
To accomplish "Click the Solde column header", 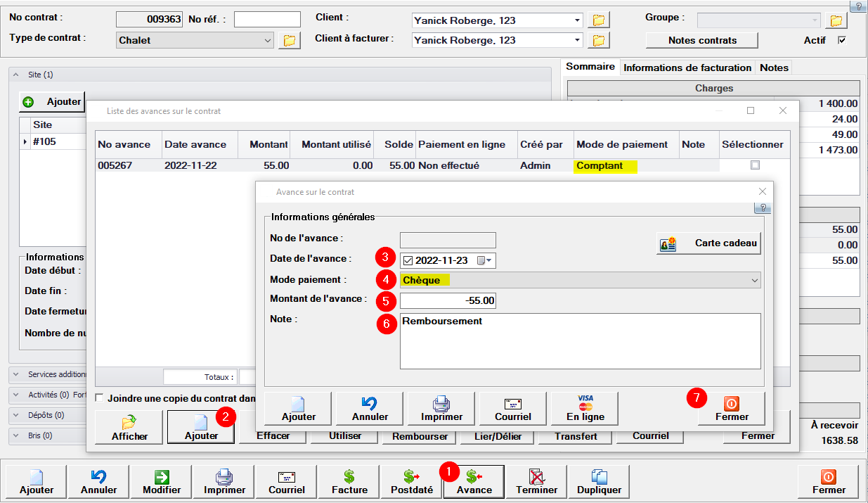I will pyautogui.click(x=395, y=144).
